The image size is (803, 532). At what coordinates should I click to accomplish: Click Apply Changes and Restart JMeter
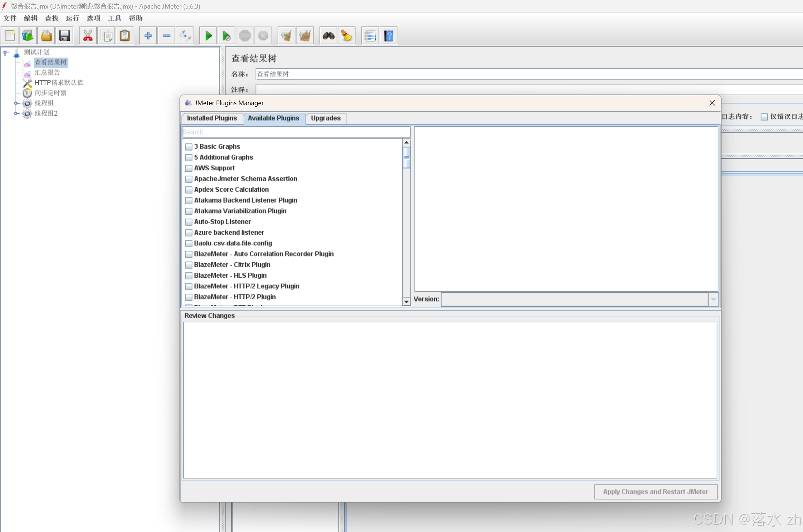[x=656, y=492]
